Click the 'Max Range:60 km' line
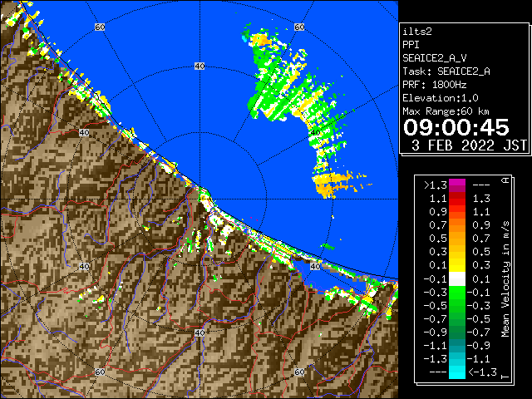 pyautogui.click(x=446, y=111)
